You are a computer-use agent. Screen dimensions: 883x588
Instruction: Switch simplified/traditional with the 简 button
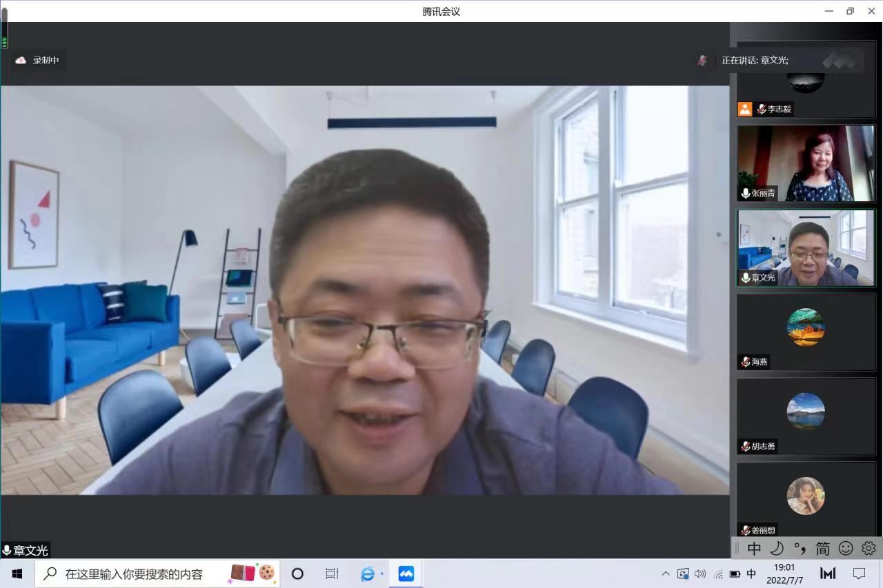[822, 548]
